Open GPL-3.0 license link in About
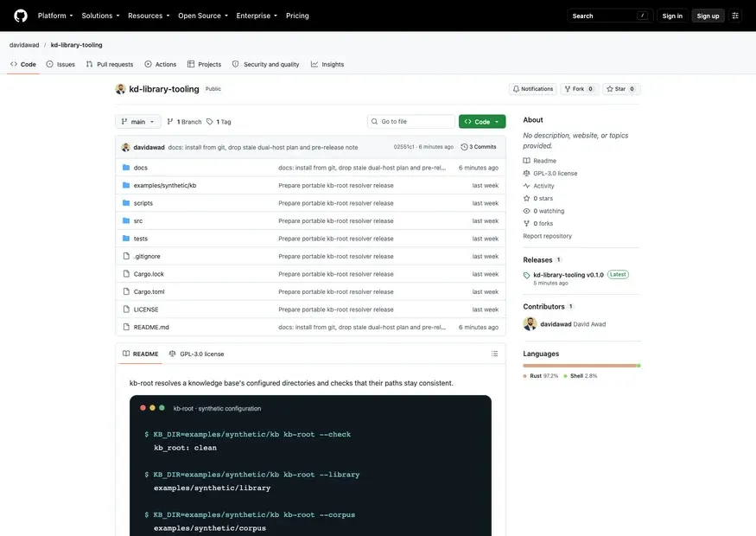756x536 pixels. click(550, 173)
